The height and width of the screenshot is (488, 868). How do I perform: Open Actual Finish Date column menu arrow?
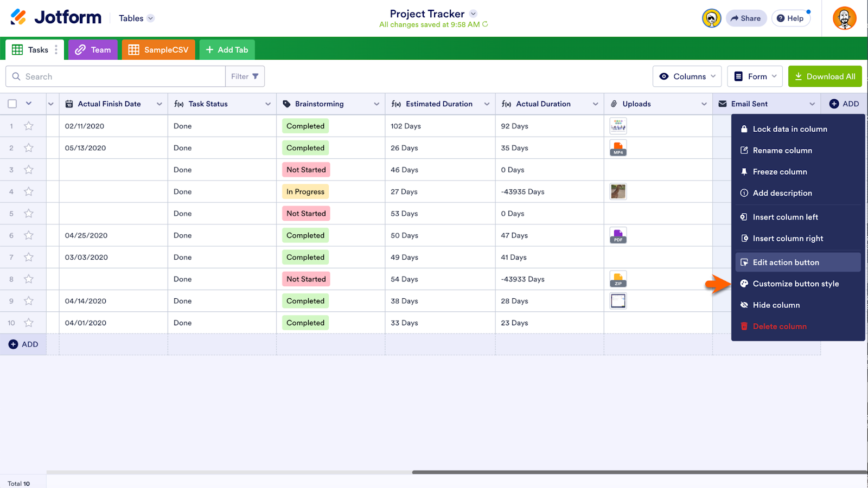click(x=159, y=104)
